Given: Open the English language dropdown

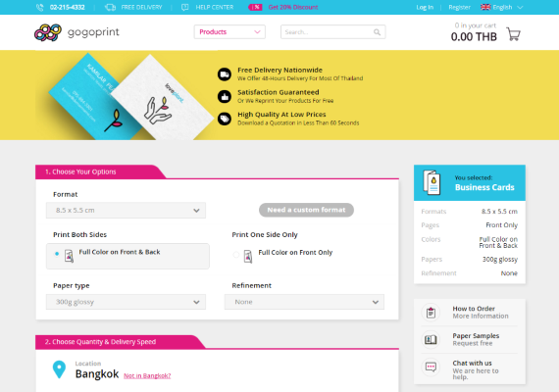Looking at the screenshot, I should [x=502, y=7].
